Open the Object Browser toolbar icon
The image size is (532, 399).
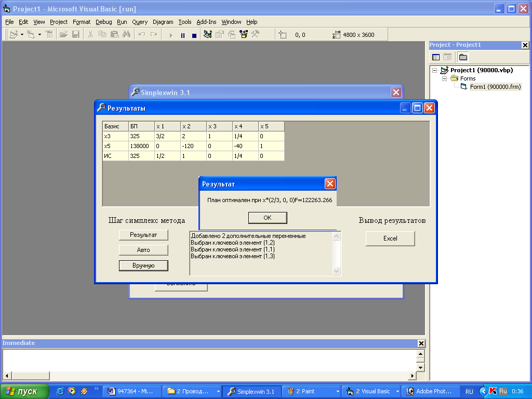[x=244, y=35]
